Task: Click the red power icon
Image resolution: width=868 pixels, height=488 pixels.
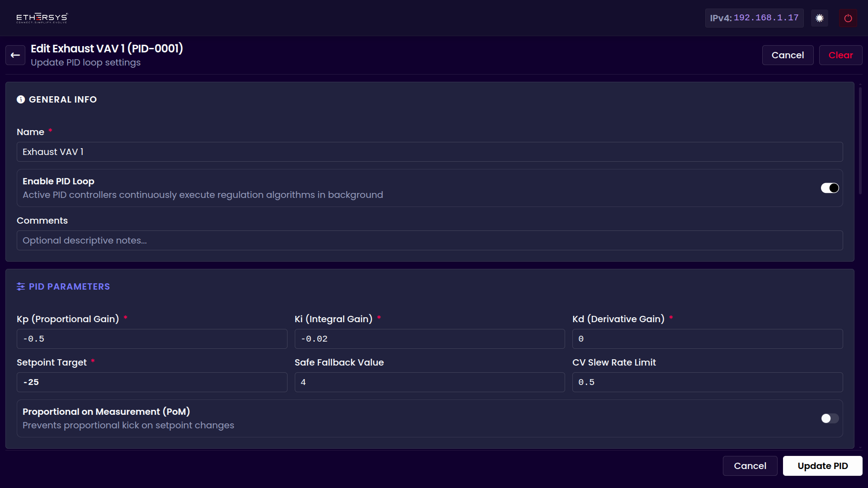Action: pyautogui.click(x=848, y=18)
